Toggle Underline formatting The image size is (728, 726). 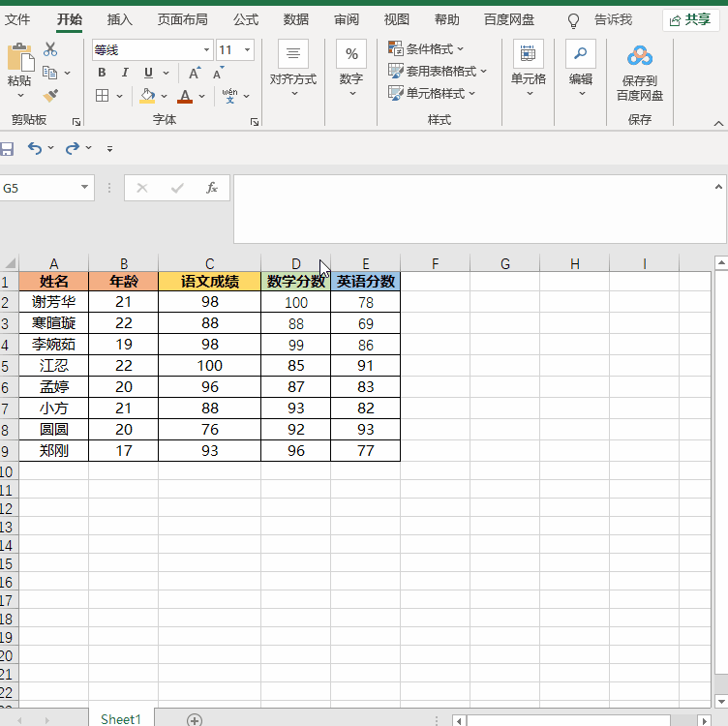148,73
